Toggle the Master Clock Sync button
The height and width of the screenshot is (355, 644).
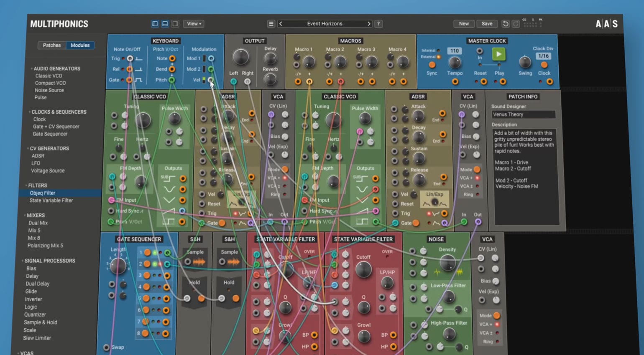[432, 65]
